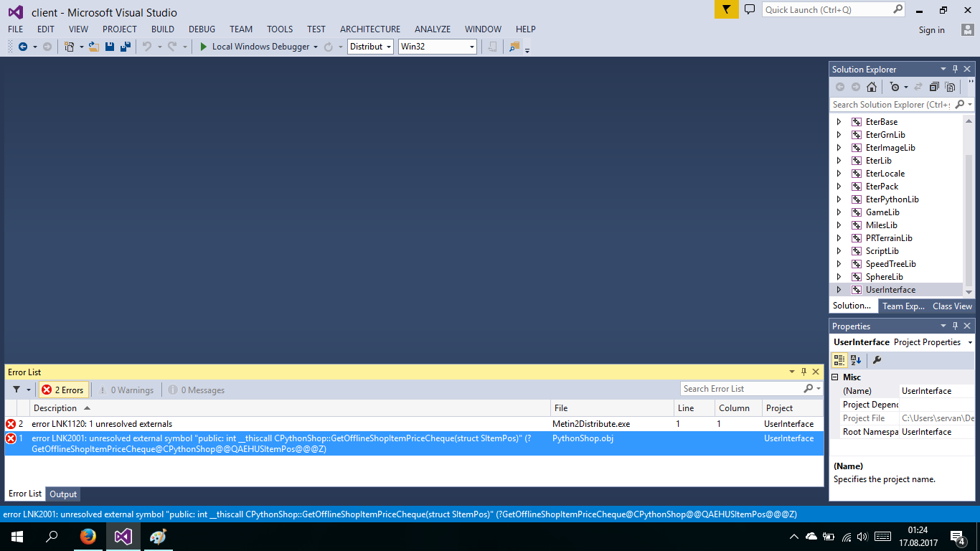Click the Navigate Backward arrow icon
The height and width of the screenshot is (551, 980).
point(23,47)
